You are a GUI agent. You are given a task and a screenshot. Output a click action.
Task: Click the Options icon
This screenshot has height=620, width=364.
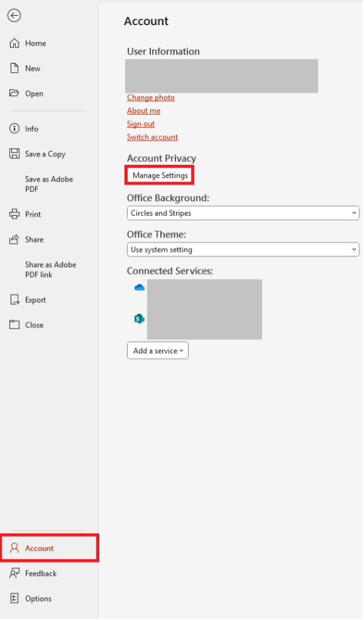click(14, 598)
